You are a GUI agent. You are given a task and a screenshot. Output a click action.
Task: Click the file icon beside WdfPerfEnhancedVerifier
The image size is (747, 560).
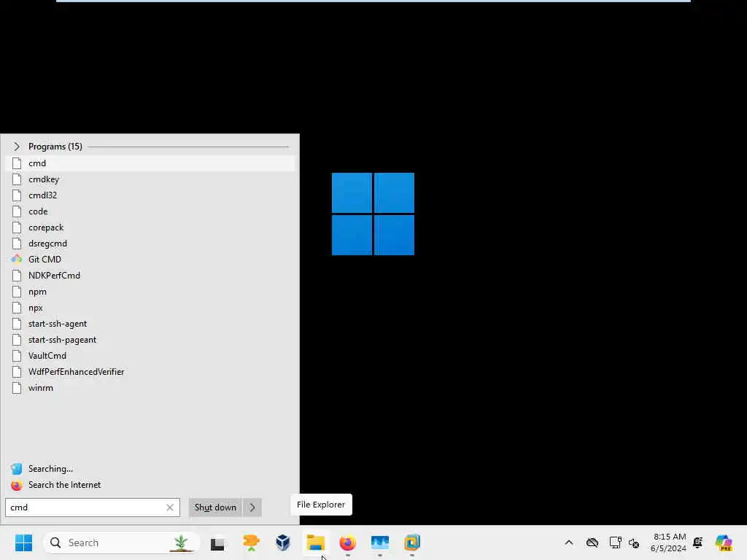pyautogui.click(x=17, y=372)
